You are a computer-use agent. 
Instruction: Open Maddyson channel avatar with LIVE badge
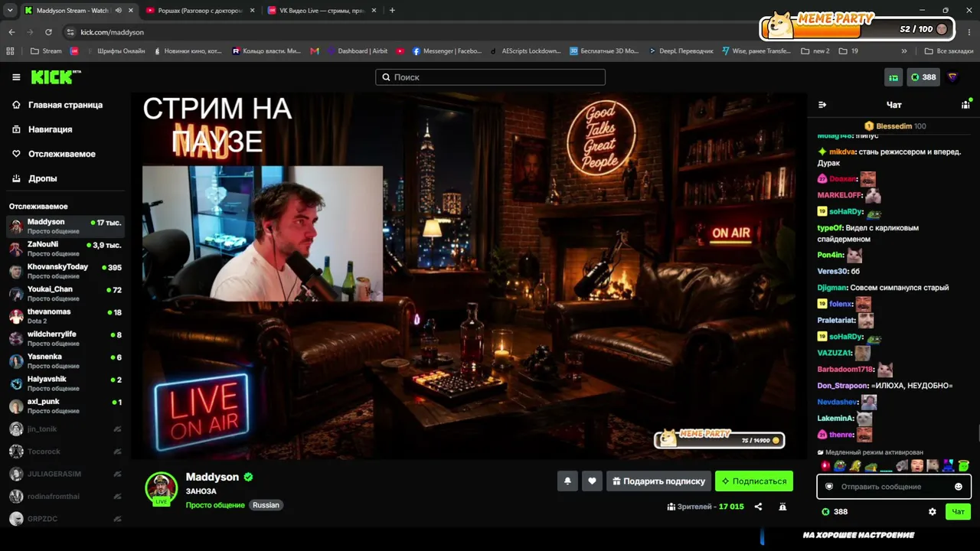(x=161, y=488)
